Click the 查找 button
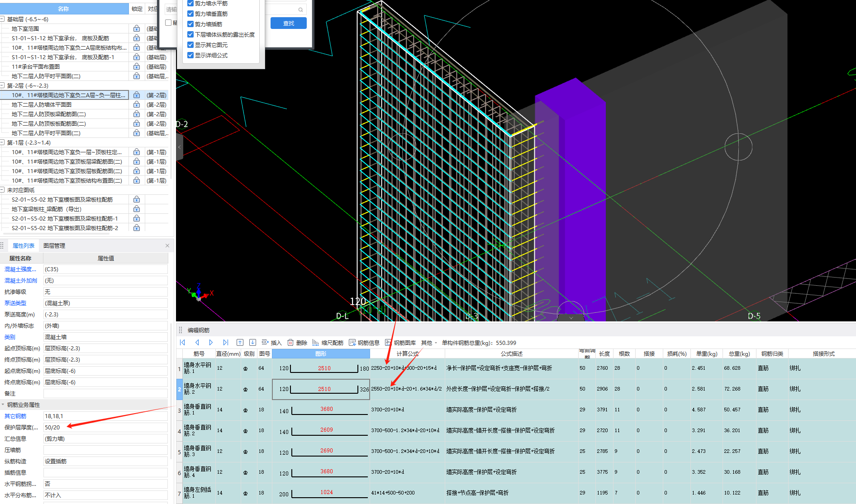The width and height of the screenshot is (856, 504). click(x=289, y=23)
